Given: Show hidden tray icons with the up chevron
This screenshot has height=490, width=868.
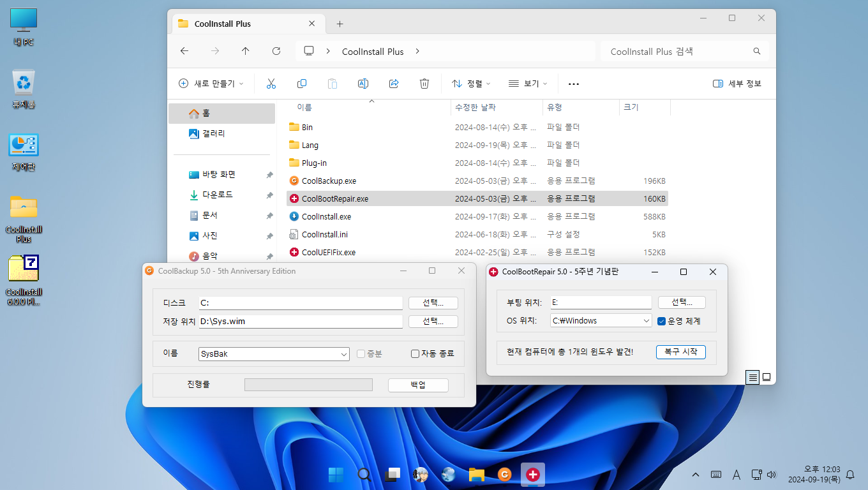Looking at the screenshot, I should 696,474.
